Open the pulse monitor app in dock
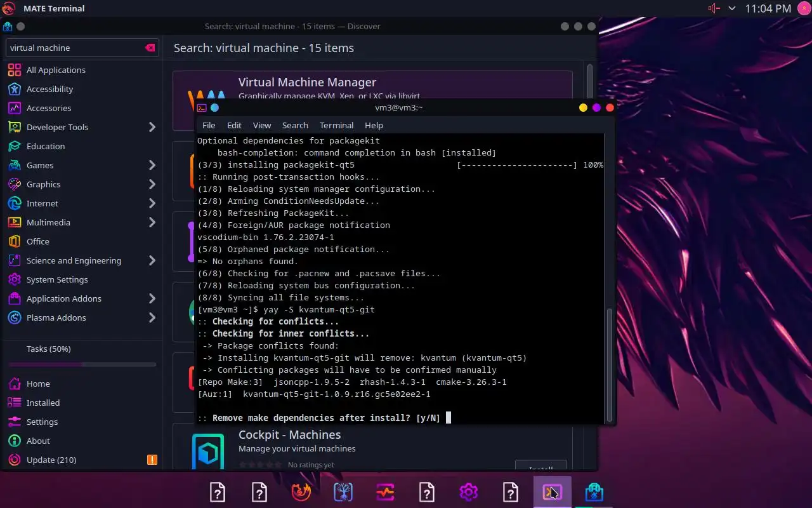This screenshot has height=508, width=812. [x=385, y=492]
